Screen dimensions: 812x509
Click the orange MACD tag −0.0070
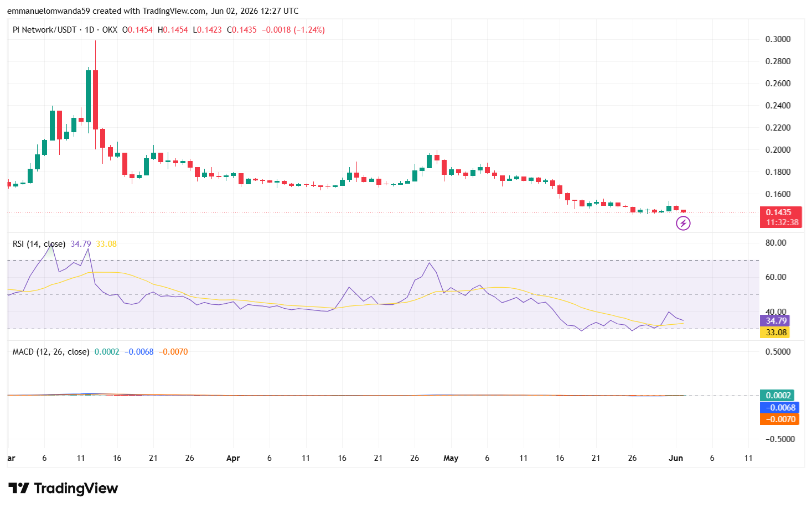point(779,419)
